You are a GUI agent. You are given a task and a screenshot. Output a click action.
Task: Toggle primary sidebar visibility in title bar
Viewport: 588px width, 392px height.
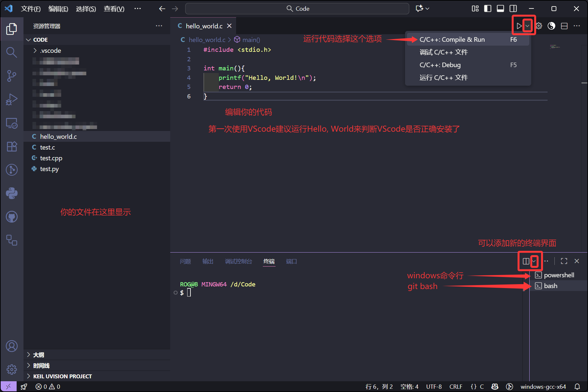[x=488, y=8]
